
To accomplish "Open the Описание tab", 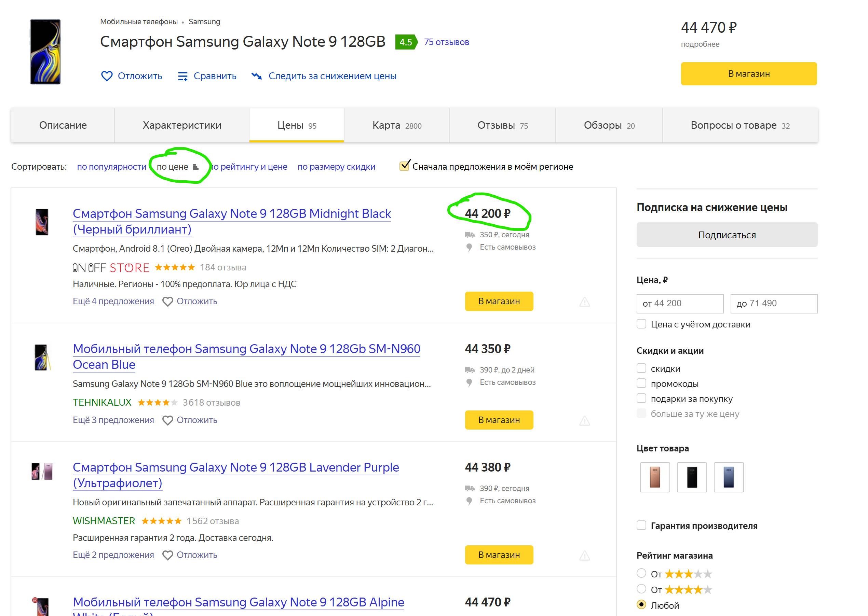I will coord(63,125).
